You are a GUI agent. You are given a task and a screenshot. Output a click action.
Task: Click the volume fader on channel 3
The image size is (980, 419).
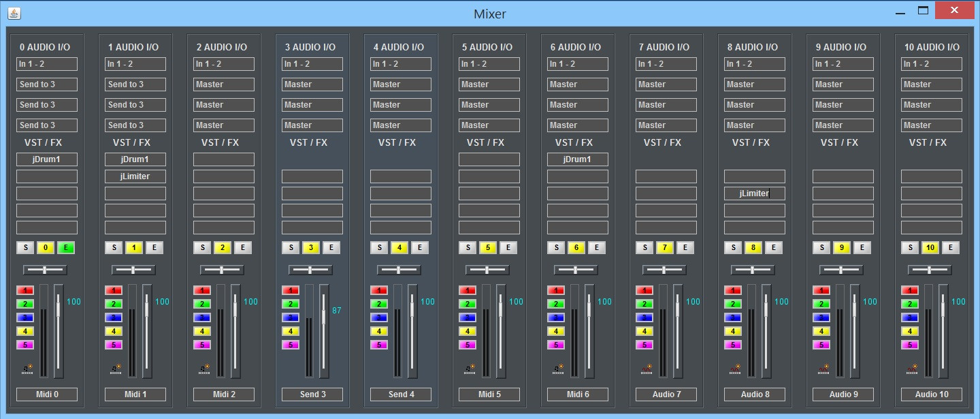[x=324, y=331]
